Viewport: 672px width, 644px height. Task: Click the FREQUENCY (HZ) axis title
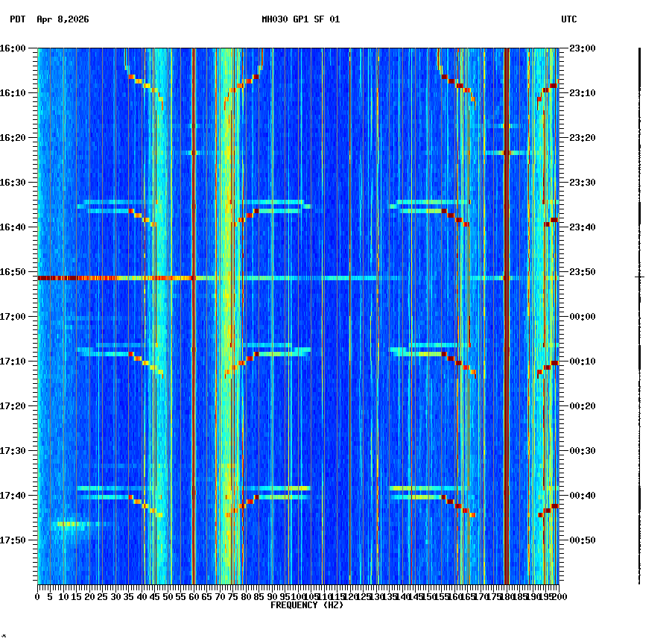click(306, 605)
